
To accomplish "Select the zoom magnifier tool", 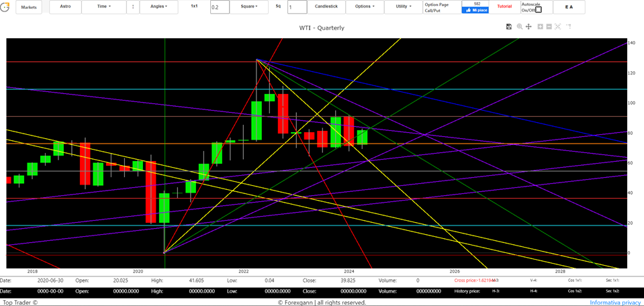I will click(519, 26).
